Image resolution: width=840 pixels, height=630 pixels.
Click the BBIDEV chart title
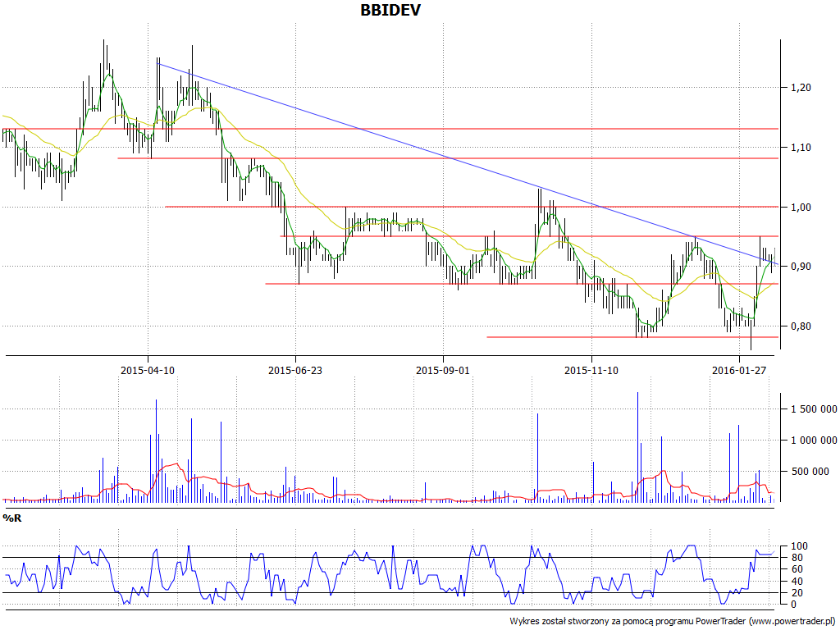coord(390,10)
